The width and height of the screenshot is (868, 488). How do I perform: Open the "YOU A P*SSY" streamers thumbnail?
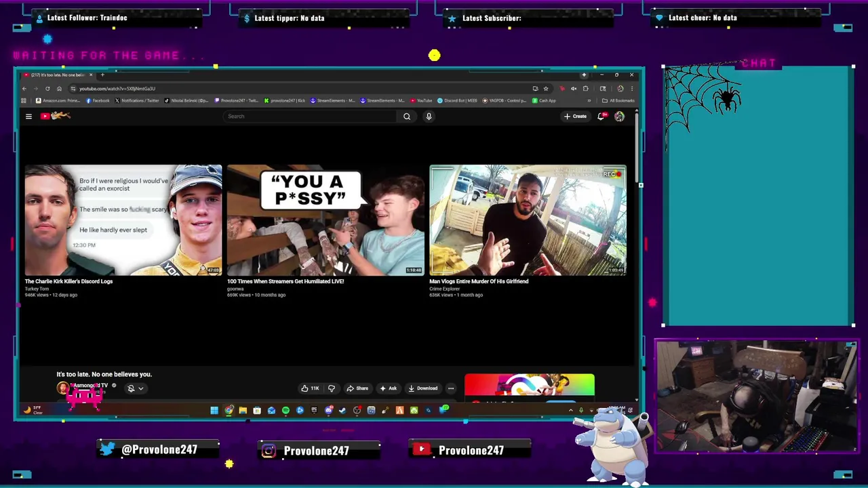(x=325, y=220)
